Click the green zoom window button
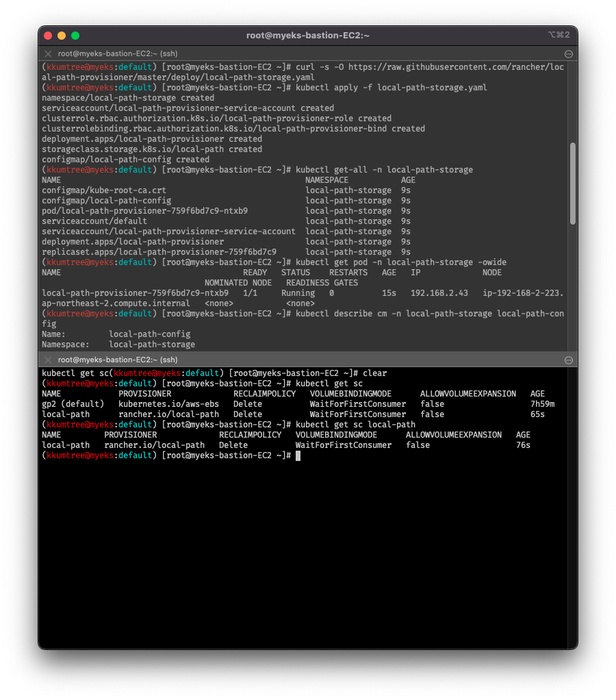The image size is (616, 700). coord(75,36)
